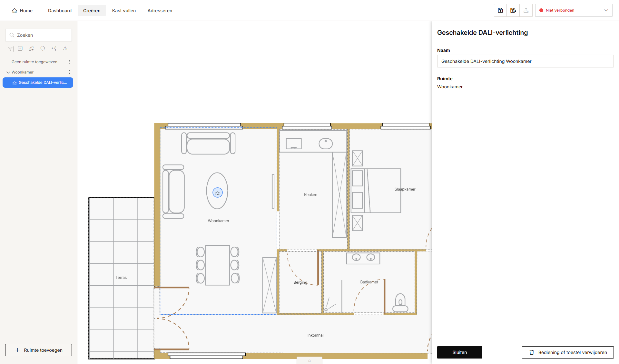
Task: Click Bediening of toestel verwijderen button
Action: point(568,352)
